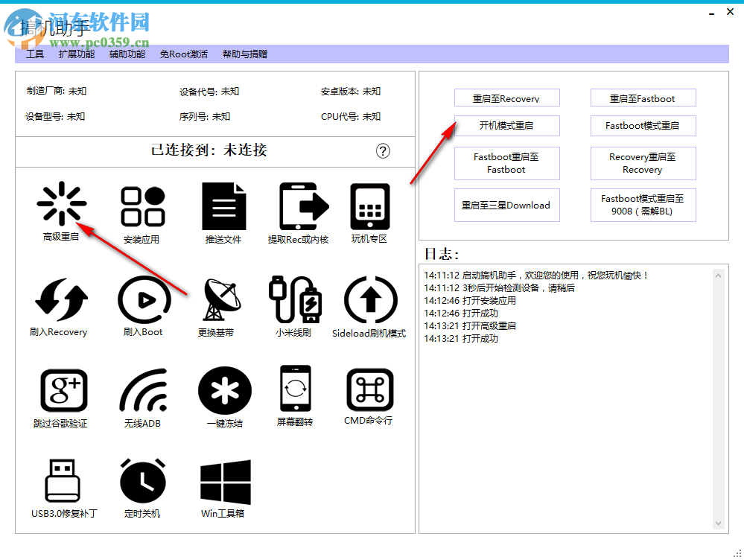Open the 小米线刷 cable flash icon

(295, 299)
